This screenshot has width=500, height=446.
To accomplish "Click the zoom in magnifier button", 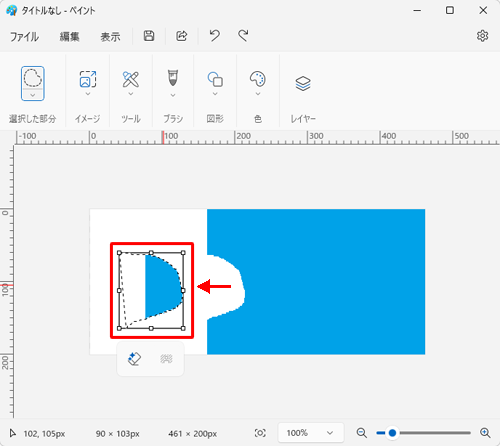I will 485,433.
